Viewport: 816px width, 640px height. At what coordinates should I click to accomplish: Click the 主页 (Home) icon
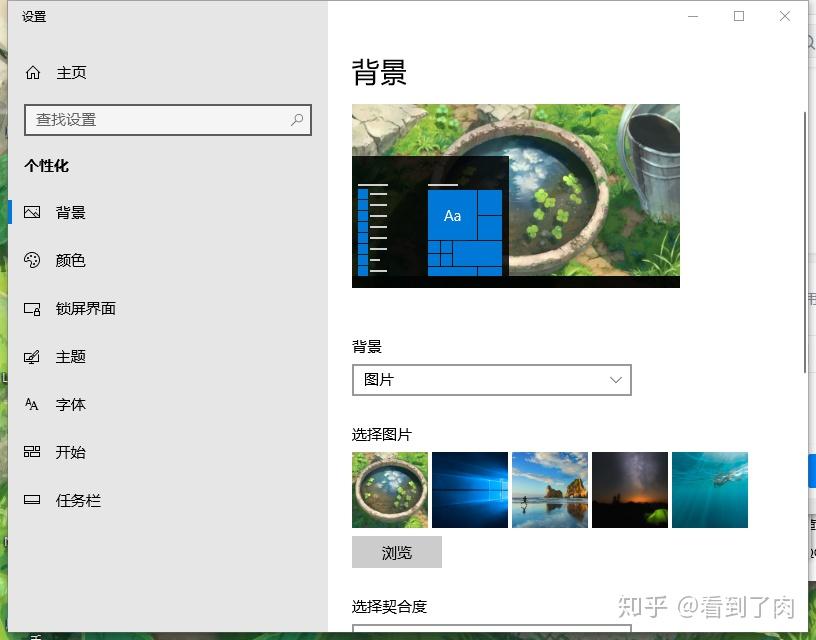[31, 72]
